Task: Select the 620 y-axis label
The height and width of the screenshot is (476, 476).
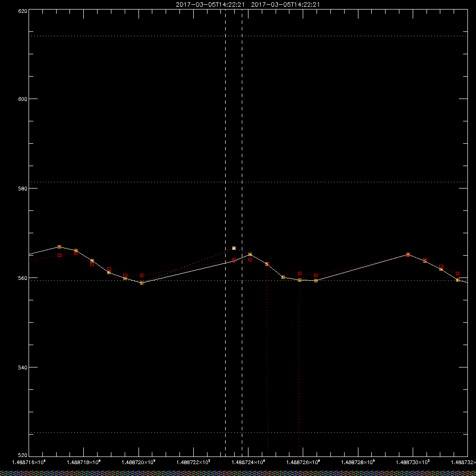Action: click(23, 11)
